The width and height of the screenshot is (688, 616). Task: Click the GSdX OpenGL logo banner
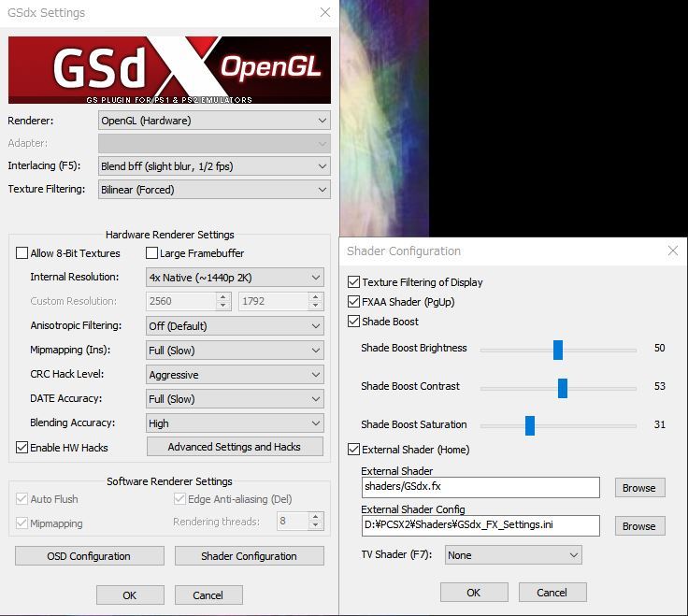[169, 70]
